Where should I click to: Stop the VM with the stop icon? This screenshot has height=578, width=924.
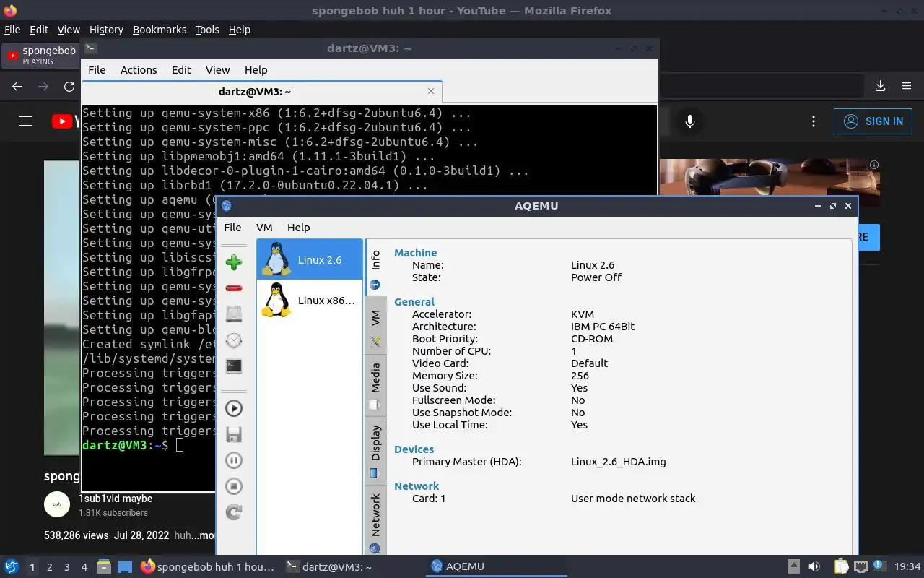point(233,486)
